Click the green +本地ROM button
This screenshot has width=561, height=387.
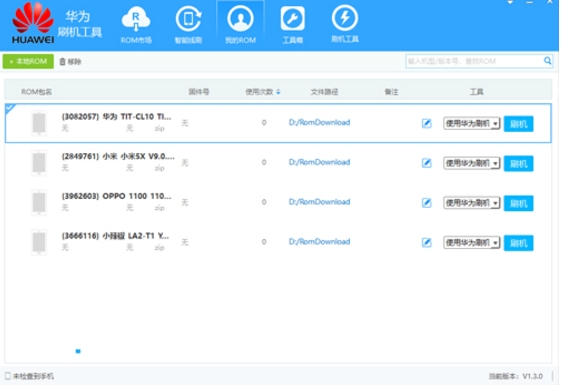[28, 61]
